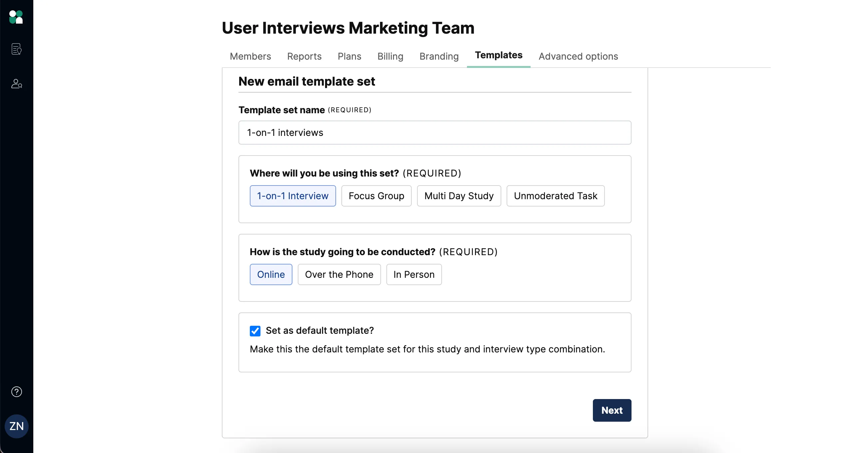Image resolution: width=868 pixels, height=453 pixels.
Task: Click the Set as default template? label
Action: click(x=320, y=330)
